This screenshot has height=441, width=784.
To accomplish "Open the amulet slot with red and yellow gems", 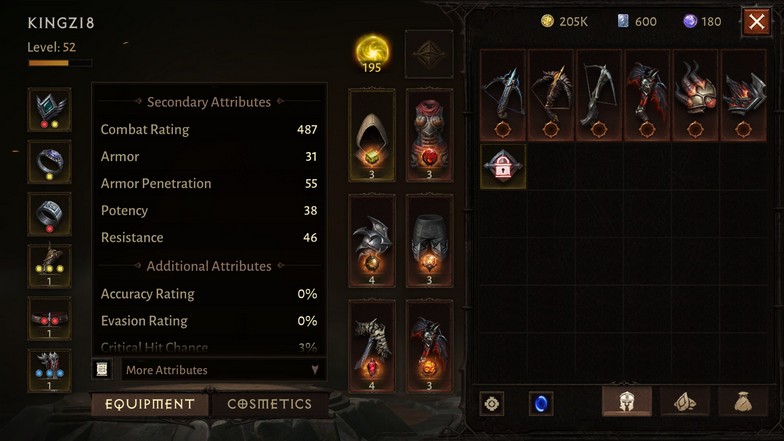I will (x=50, y=110).
